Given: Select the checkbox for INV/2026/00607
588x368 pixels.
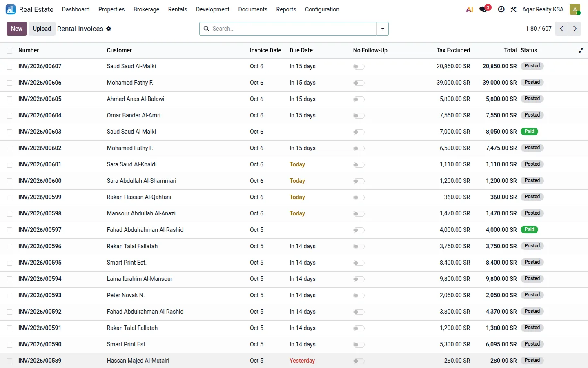Looking at the screenshot, I should pos(9,67).
